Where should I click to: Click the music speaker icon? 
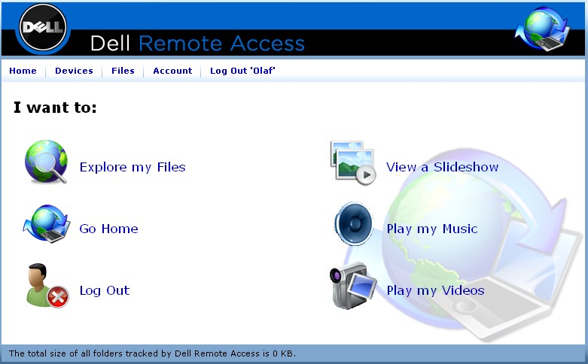353,223
